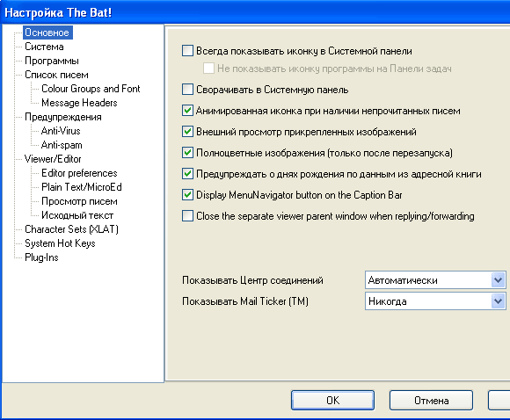Go to Anti-Virus settings

61,131
